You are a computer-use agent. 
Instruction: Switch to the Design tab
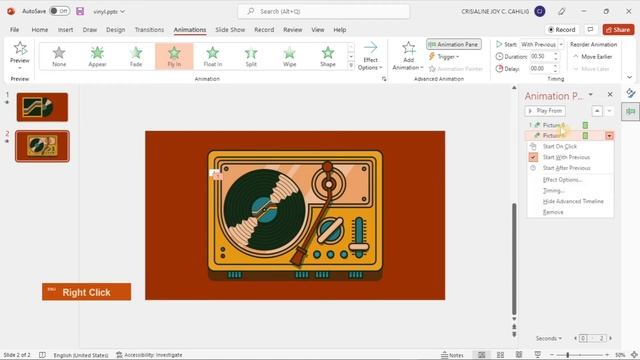pyautogui.click(x=116, y=30)
